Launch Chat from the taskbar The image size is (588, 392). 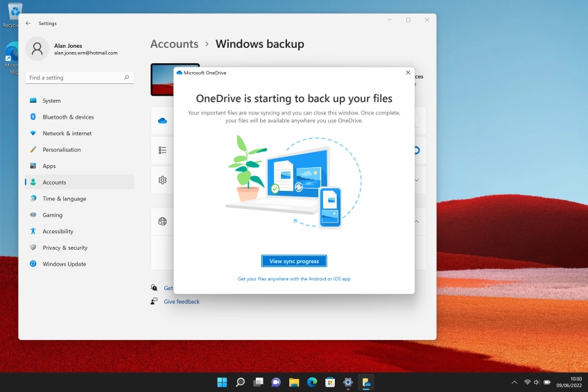pos(276,382)
